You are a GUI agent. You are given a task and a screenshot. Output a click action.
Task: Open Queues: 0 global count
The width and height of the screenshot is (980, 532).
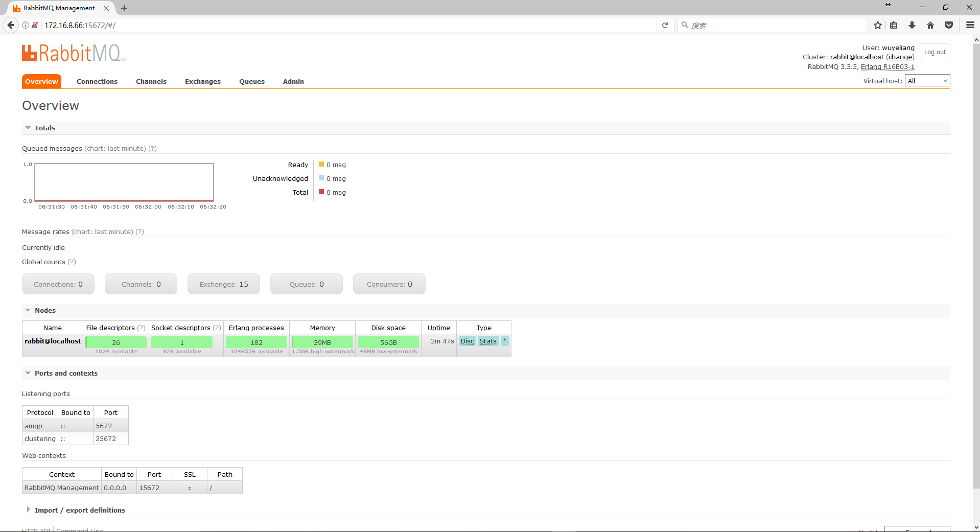click(307, 284)
